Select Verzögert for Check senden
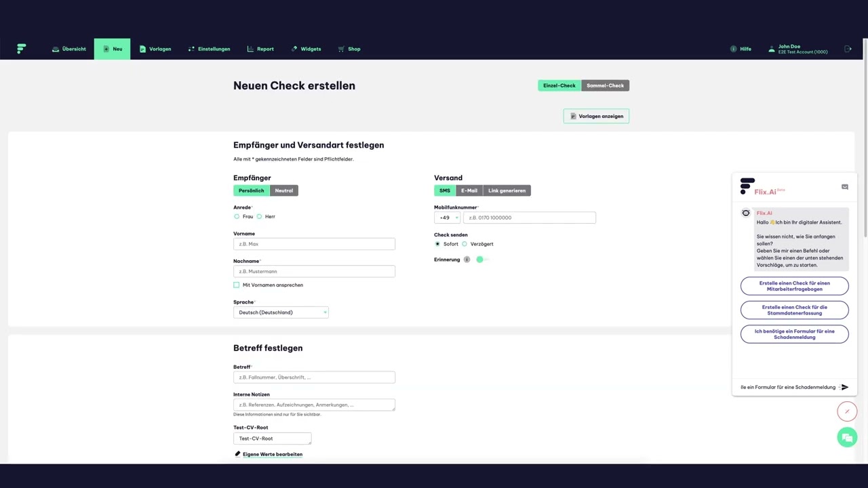 tap(465, 244)
